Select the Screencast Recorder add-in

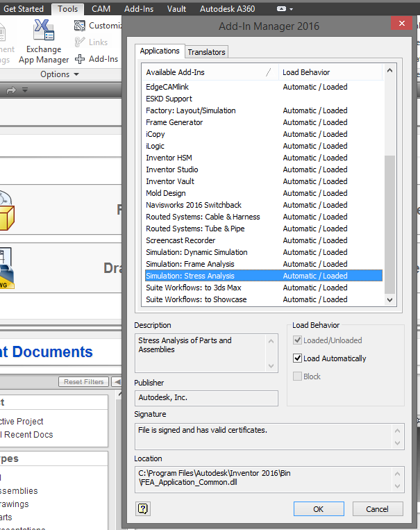[264, 240]
